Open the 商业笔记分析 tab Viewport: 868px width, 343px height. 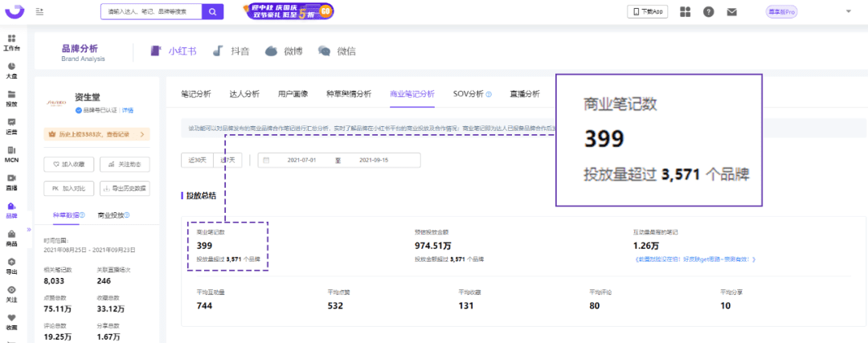click(411, 93)
